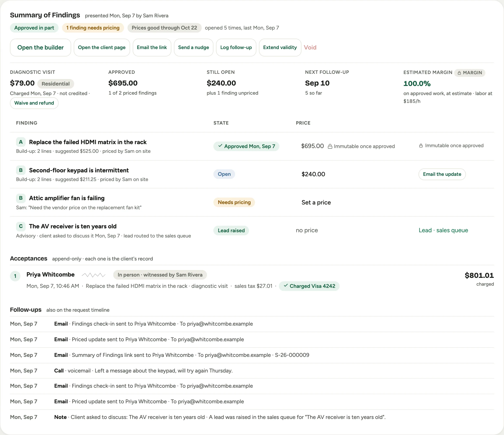Click Second-floor keypad is intermittent title
The width and height of the screenshot is (504, 435).
point(79,170)
